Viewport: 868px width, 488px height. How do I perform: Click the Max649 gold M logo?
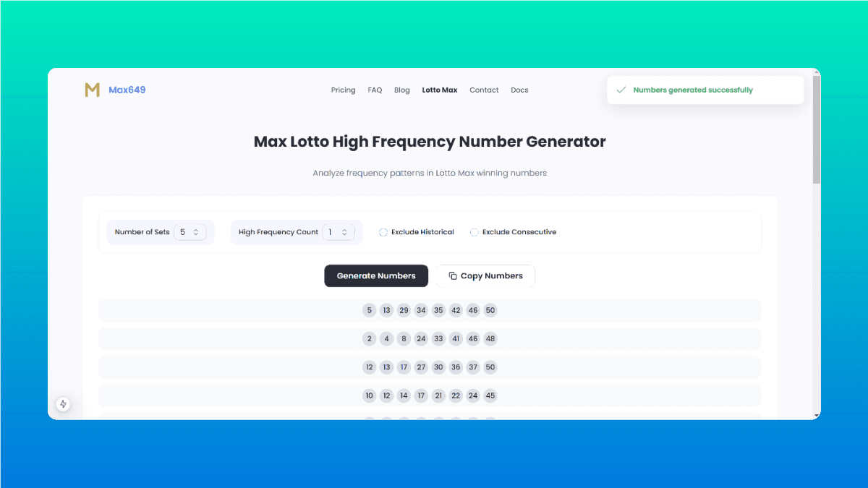tap(92, 90)
